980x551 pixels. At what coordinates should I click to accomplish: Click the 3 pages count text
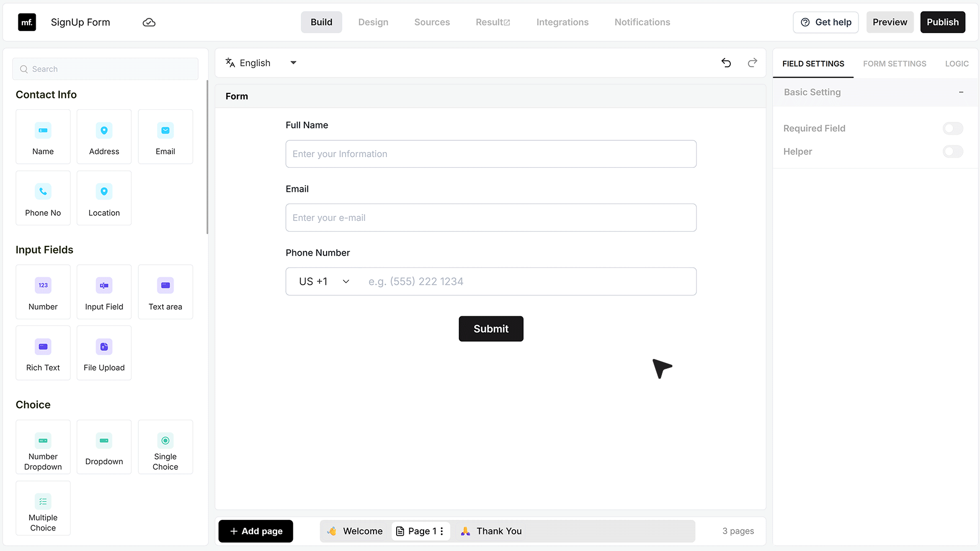coord(738,531)
